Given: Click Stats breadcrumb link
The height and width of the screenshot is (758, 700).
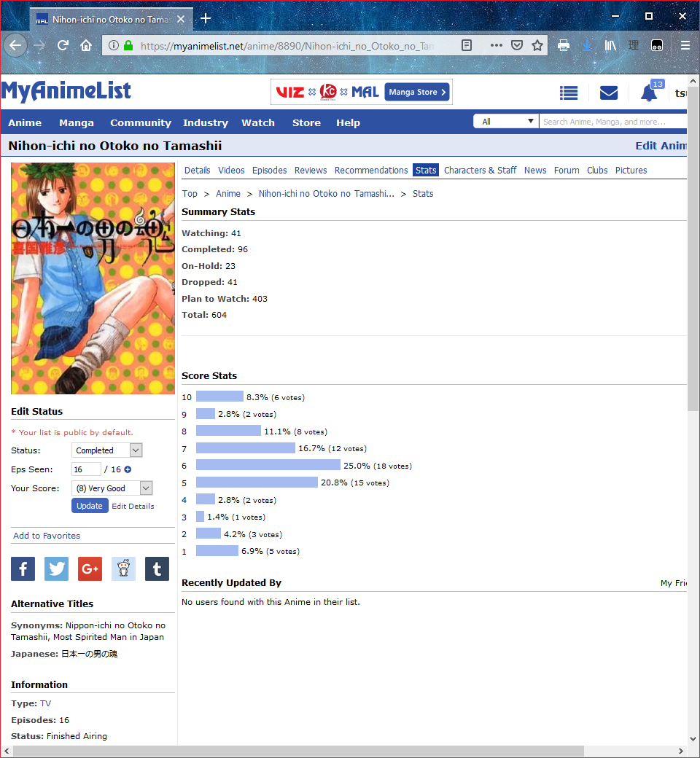Looking at the screenshot, I should 423,193.
